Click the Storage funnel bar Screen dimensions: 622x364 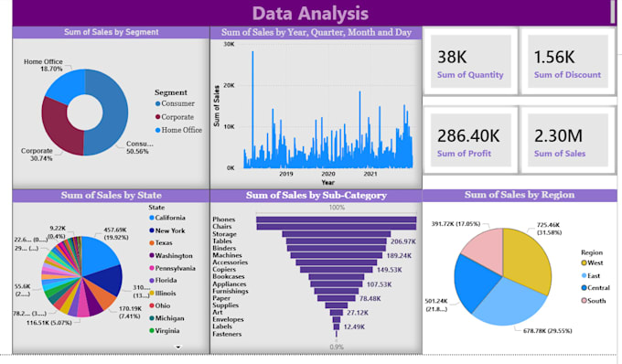[x=336, y=234]
